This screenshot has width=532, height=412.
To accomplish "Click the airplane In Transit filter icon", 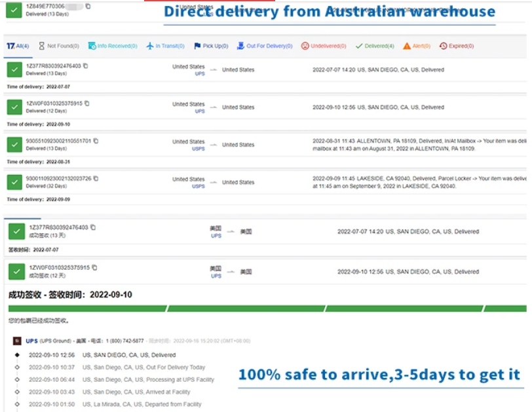I will pyautogui.click(x=150, y=47).
